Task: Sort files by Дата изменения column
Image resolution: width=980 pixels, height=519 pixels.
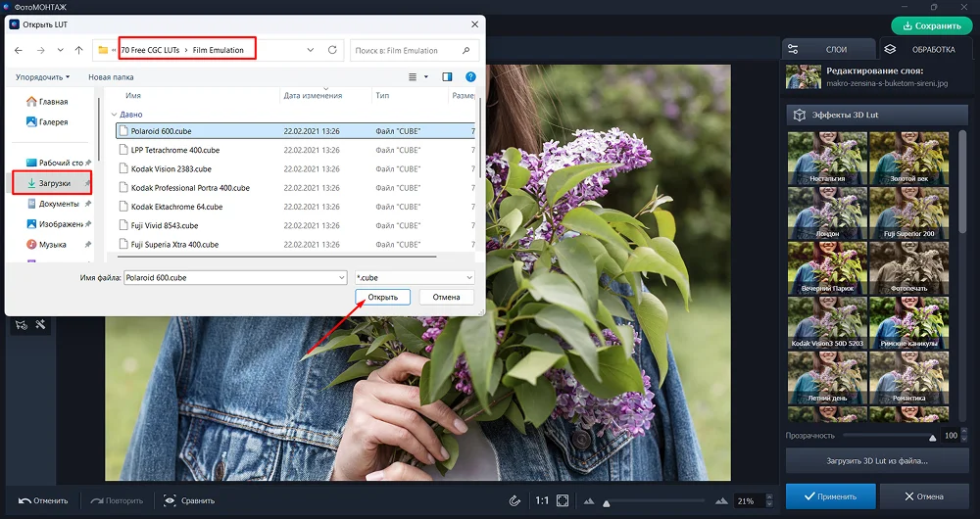Action: coord(313,96)
